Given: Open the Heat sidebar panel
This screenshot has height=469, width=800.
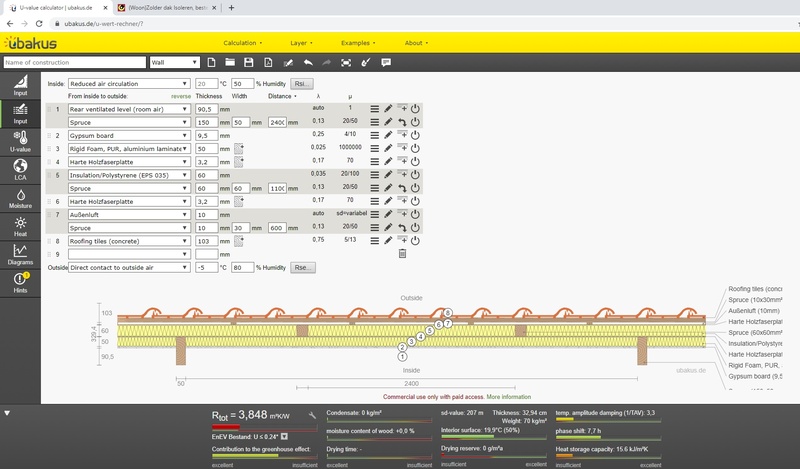Looking at the screenshot, I should 20,226.
